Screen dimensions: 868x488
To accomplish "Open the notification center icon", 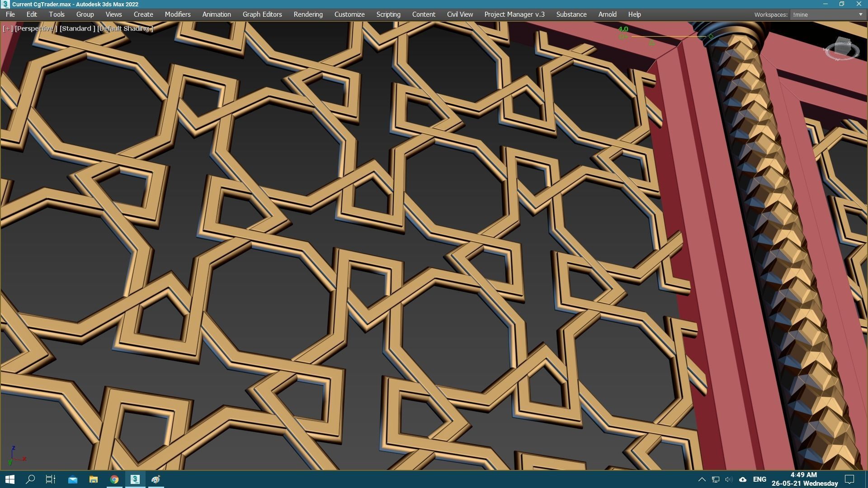I will click(849, 479).
